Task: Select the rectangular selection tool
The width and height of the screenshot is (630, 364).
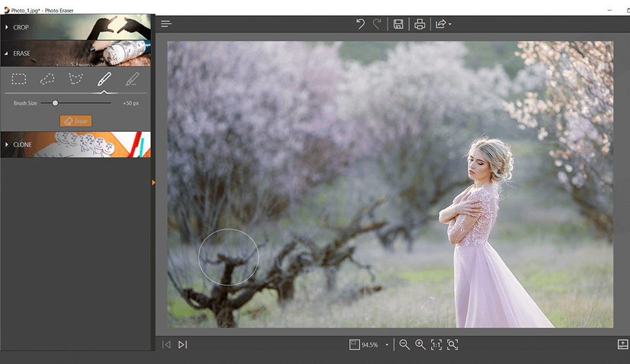Action: (x=19, y=79)
